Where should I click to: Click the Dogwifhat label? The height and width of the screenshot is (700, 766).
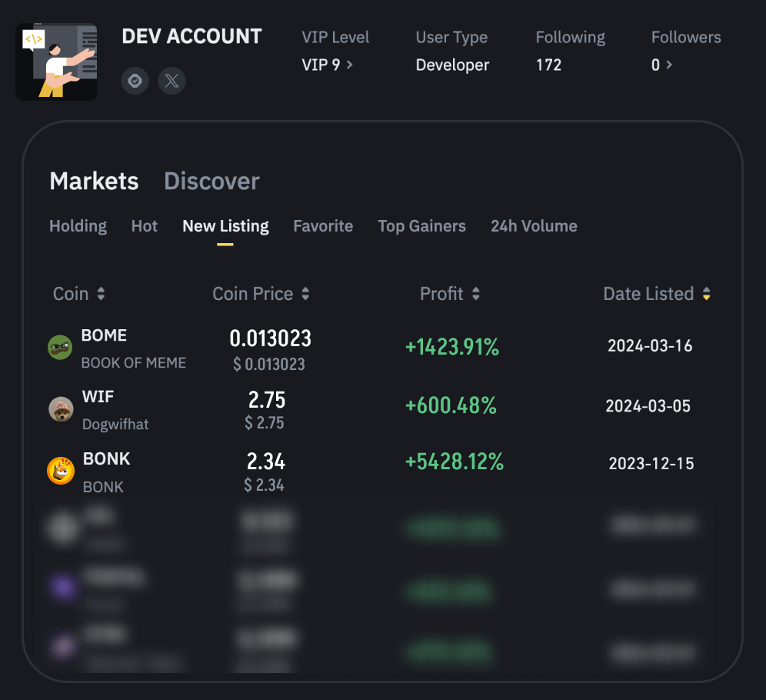115,424
